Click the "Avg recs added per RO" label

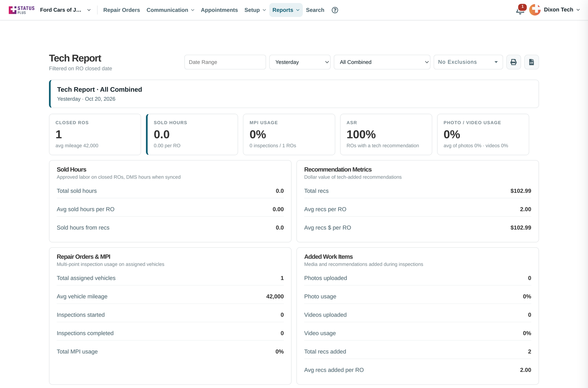click(334, 370)
